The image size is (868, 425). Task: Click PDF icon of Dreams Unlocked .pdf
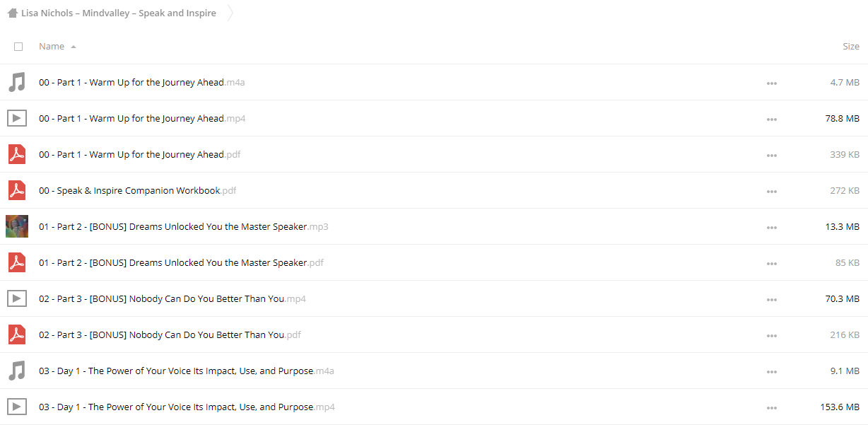[17, 263]
